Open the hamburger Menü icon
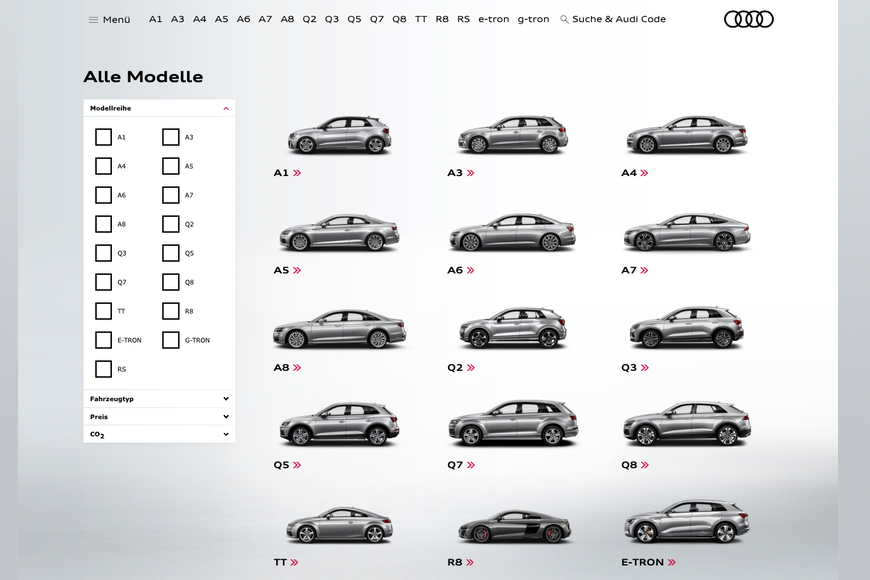Image resolution: width=870 pixels, height=580 pixels. [x=93, y=20]
